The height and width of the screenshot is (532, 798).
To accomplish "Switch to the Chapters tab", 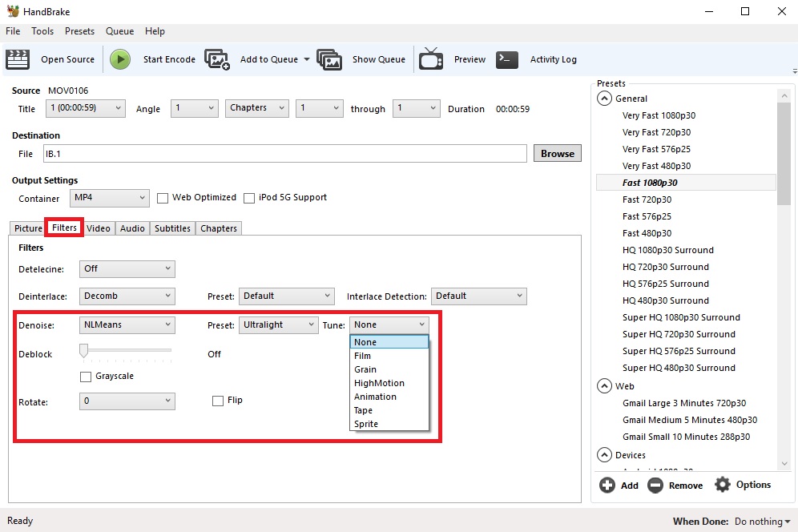I will (219, 228).
